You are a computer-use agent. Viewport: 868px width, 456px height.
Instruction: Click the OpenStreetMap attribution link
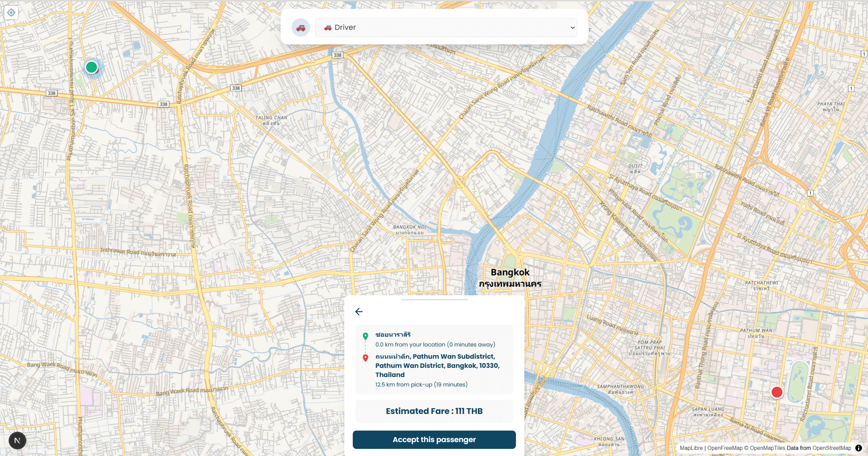coord(832,448)
